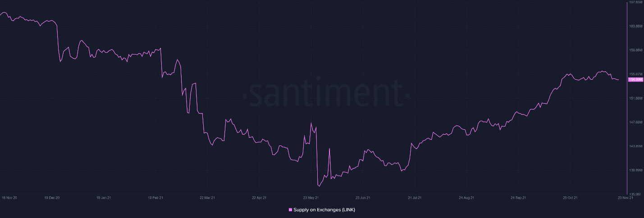
Task: Click the 139.89M y-axis label
Action: pos(636,170)
